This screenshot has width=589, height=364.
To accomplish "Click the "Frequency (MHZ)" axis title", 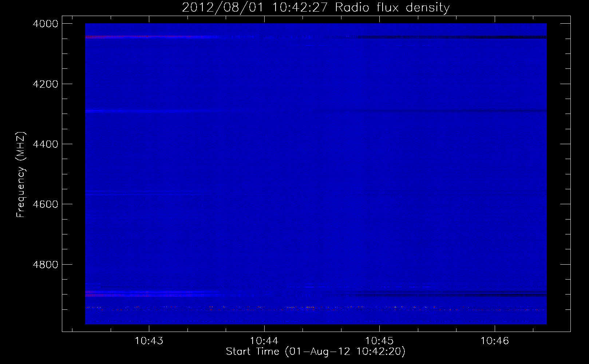I will [x=21, y=174].
